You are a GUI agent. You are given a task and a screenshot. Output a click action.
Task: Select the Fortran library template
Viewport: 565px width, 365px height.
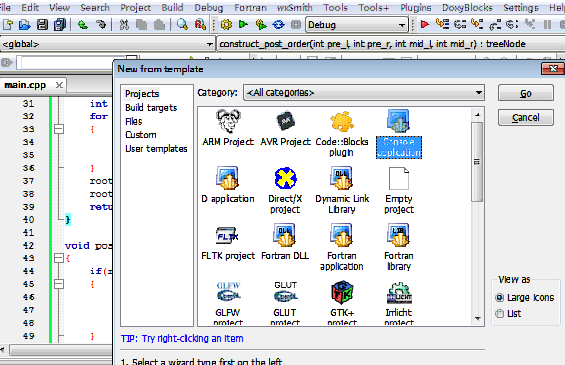[399, 247]
